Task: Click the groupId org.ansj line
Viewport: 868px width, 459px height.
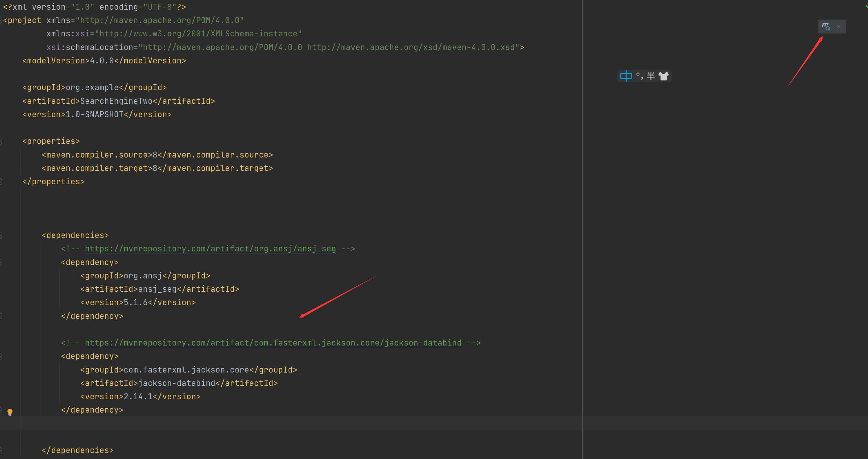Action: coord(145,276)
